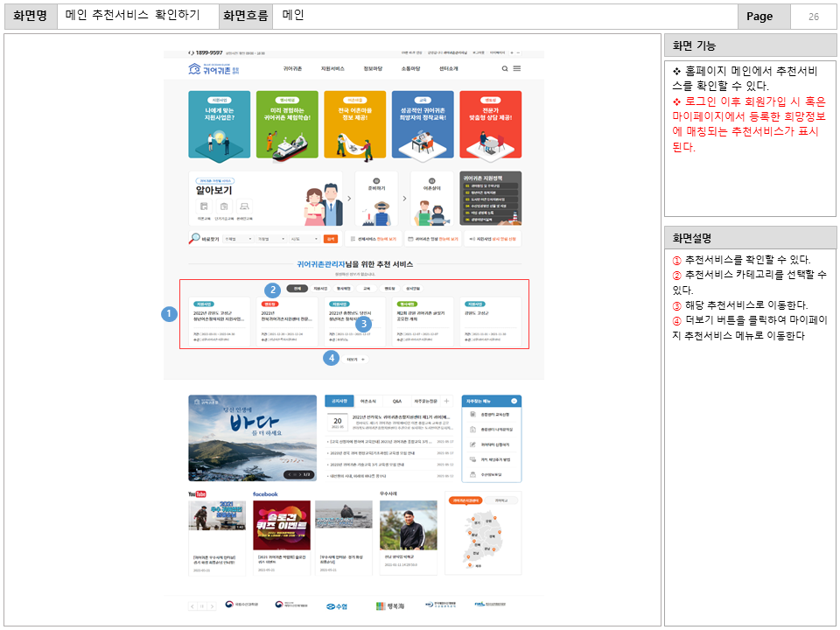Click the 더보기 button below the recommendation cards
This screenshot has width=840, height=630.
354,357
